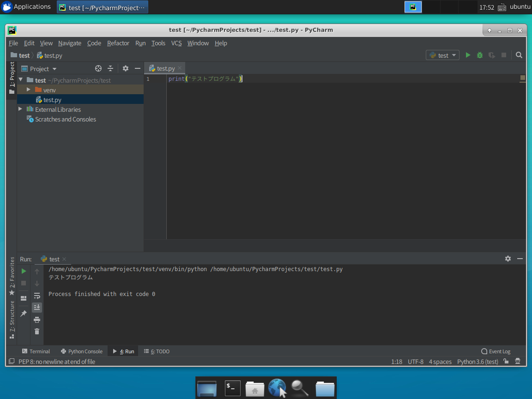Run test with coverage icon
The height and width of the screenshot is (399, 532).
(x=492, y=55)
